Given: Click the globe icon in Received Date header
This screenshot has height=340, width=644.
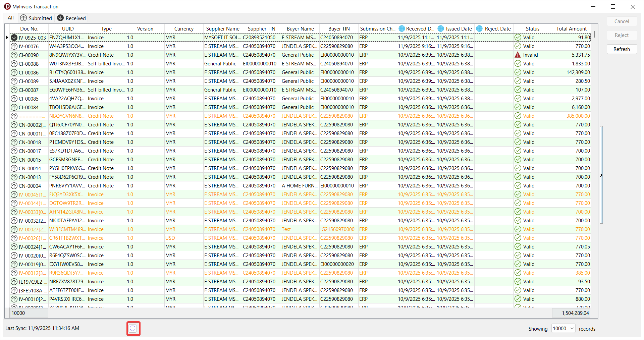Looking at the screenshot, I should click(401, 29).
